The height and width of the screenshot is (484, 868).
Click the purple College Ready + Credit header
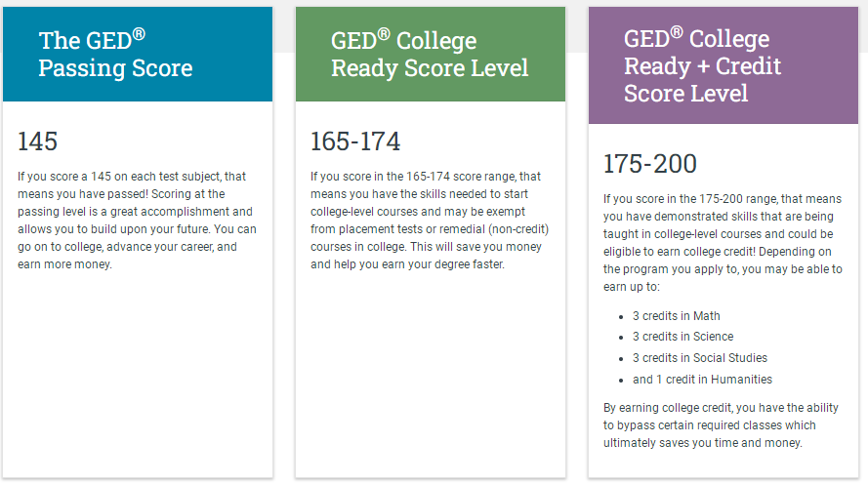723,65
